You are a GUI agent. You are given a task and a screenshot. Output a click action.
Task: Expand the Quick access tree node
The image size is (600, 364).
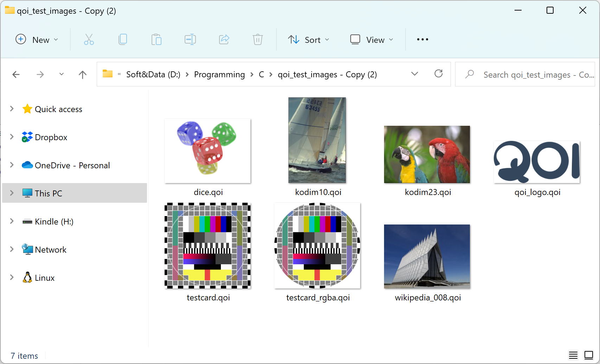click(x=12, y=109)
